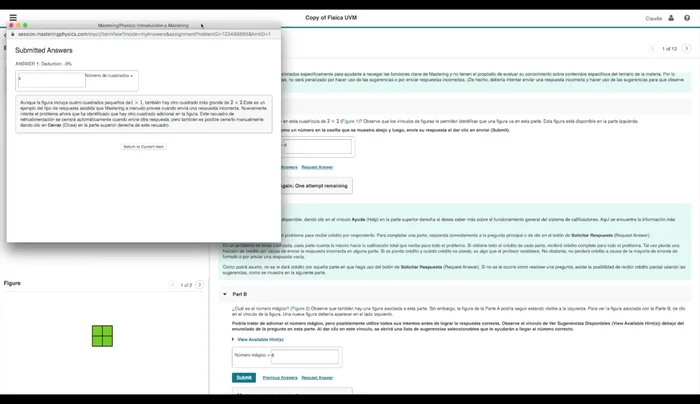Click the popup window URL address text

tap(144, 34)
